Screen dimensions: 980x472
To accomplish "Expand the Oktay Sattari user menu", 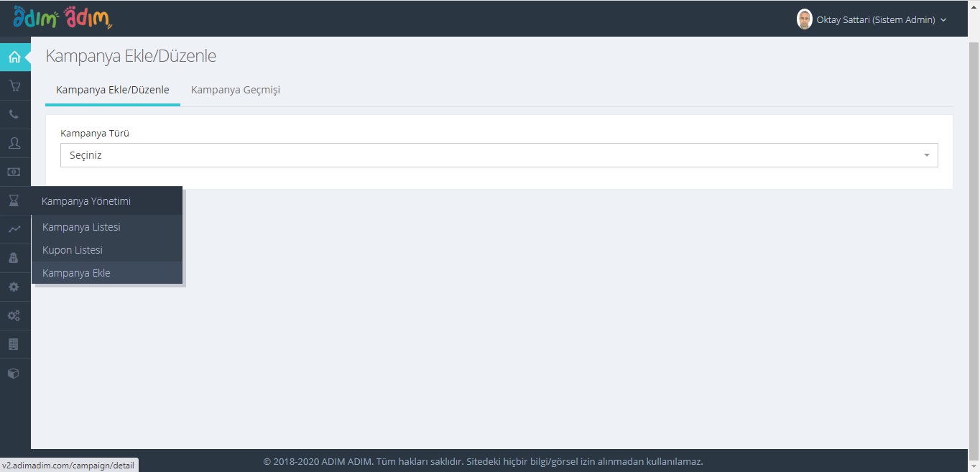I will 872,20.
